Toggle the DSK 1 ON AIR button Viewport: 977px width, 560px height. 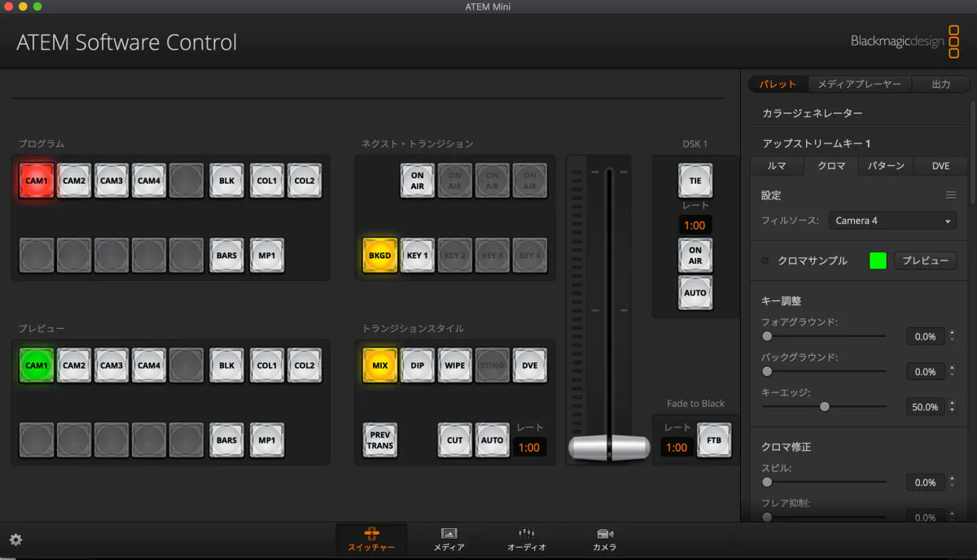tap(695, 255)
